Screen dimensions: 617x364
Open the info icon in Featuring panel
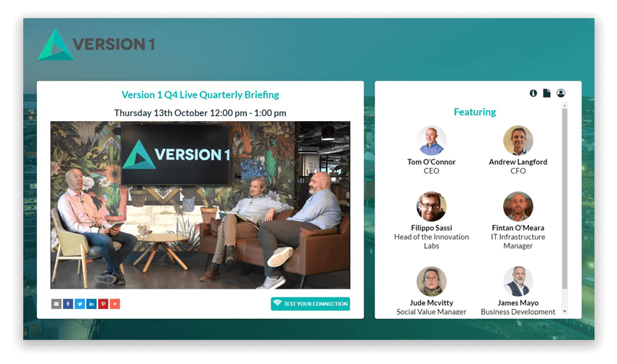click(534, 93)
